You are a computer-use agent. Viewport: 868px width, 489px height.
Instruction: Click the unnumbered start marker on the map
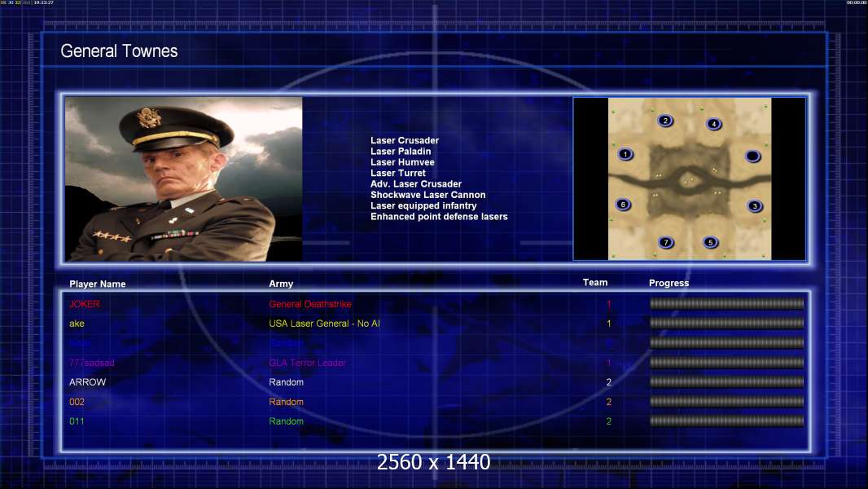pos(753,156)
